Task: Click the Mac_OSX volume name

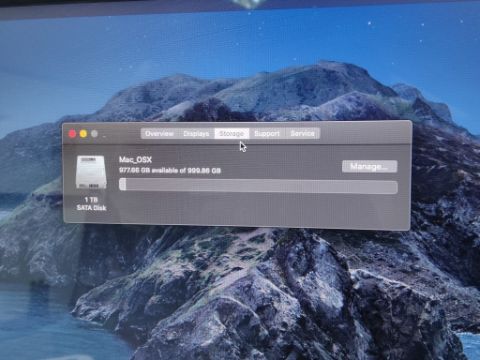Action: (x=135, y=160)
